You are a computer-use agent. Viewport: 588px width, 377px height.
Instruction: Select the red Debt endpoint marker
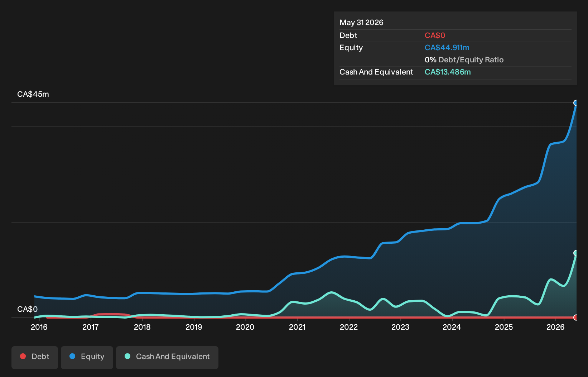tap(576, 318)
